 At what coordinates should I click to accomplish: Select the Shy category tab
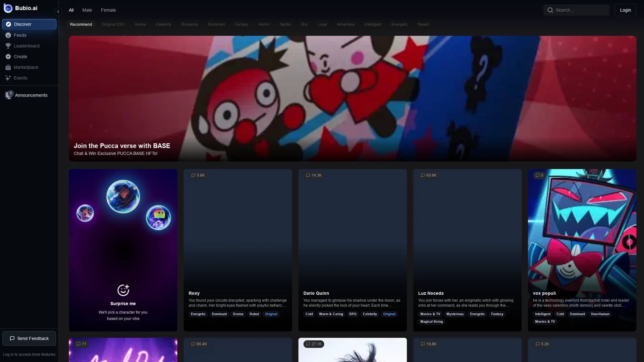pos(304,24)
